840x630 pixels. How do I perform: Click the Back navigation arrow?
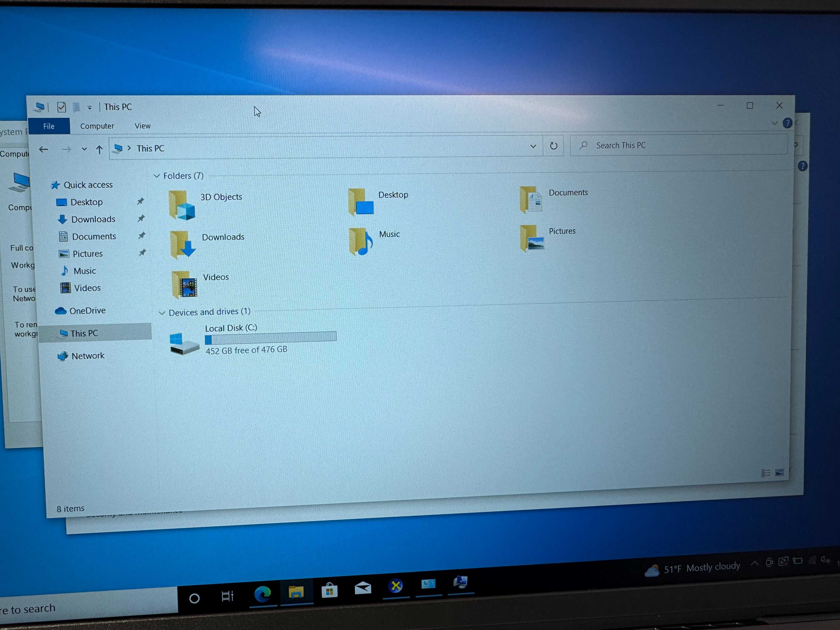click(44, 150)
